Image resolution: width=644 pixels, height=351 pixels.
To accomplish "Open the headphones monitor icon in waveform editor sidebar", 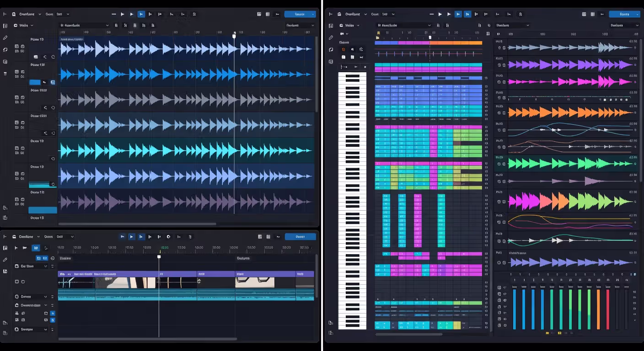I will (5, 50).
